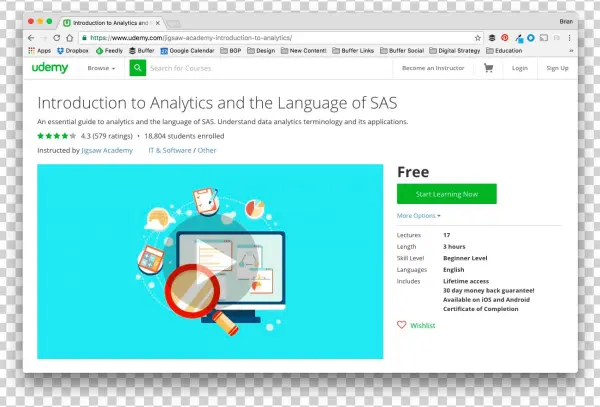Close the Introduction to Analytics tab

pyautogui.click(x=157, y=23)
